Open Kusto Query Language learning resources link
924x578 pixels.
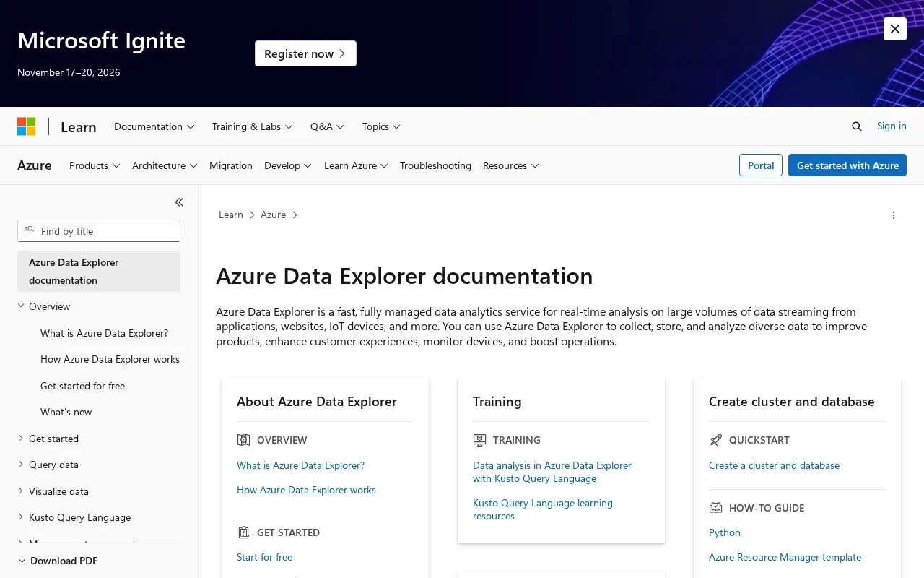[543, 509]
